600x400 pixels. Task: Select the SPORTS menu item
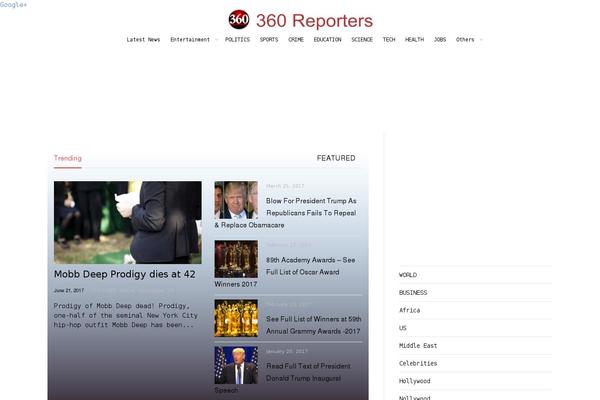269,39
